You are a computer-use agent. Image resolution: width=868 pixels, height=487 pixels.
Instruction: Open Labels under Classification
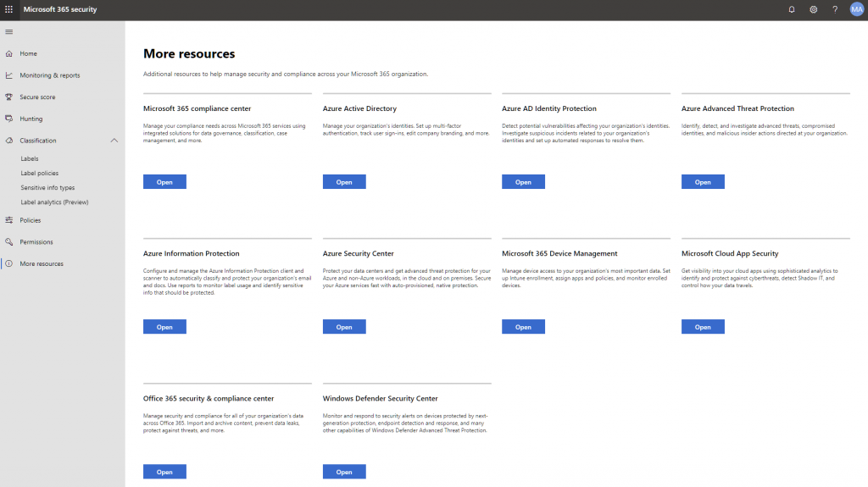pyautogui.click(x=30, y=158)
